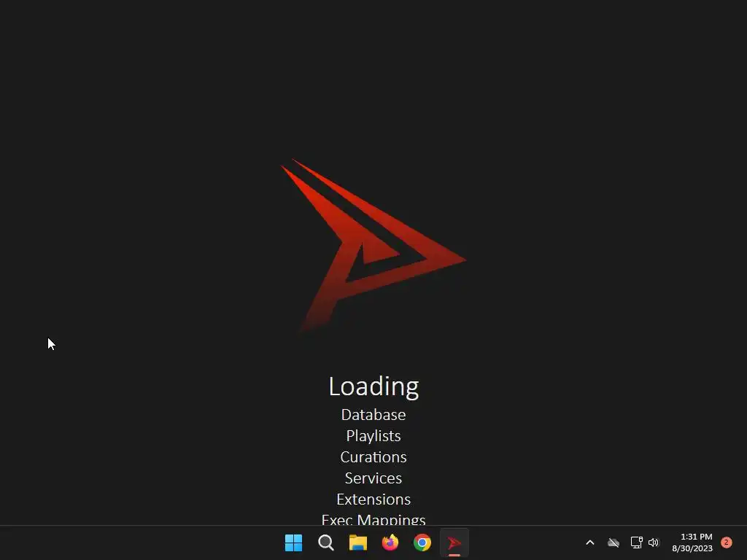
Task: Open the OneDrive cloud tray icon
Action: coord(614,542)
